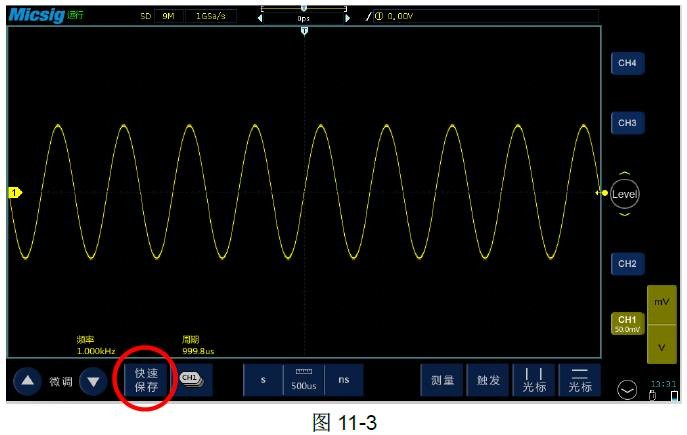The width and height of the screenshot is (687, 435).
Task: Enable the horizontal 光标 cursors
Action: (x=580, y=380)
